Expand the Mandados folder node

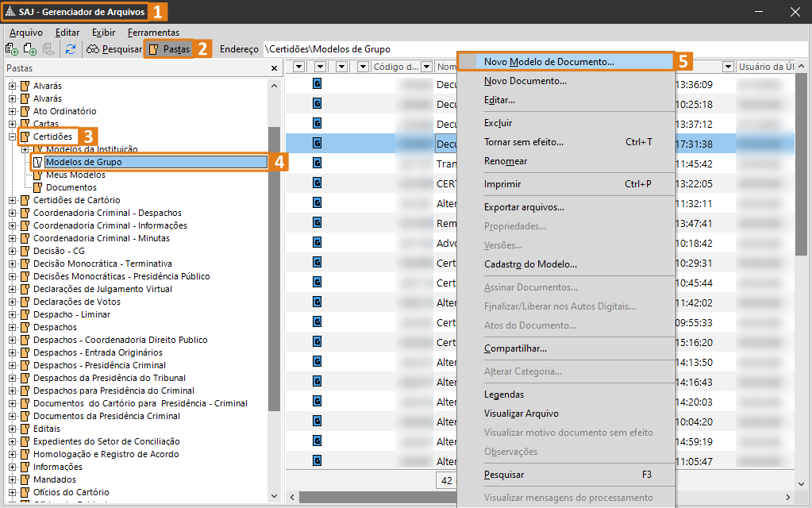point(13,479)
